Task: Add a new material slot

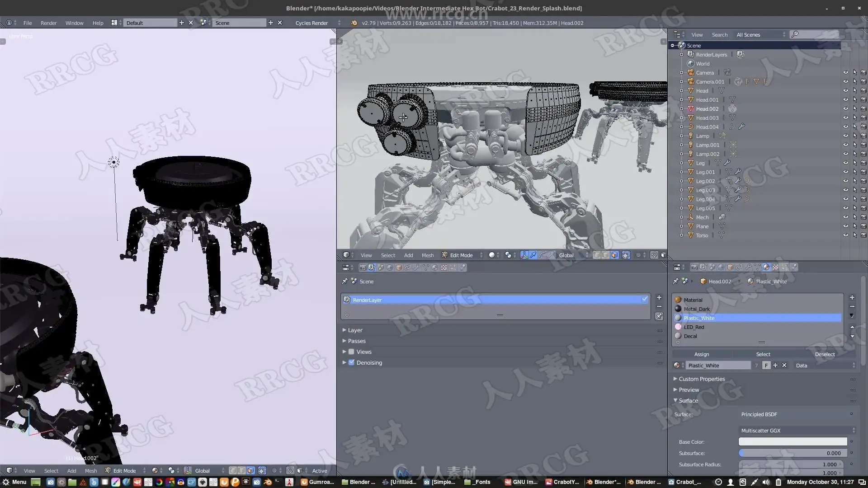Action: [852, 297]
